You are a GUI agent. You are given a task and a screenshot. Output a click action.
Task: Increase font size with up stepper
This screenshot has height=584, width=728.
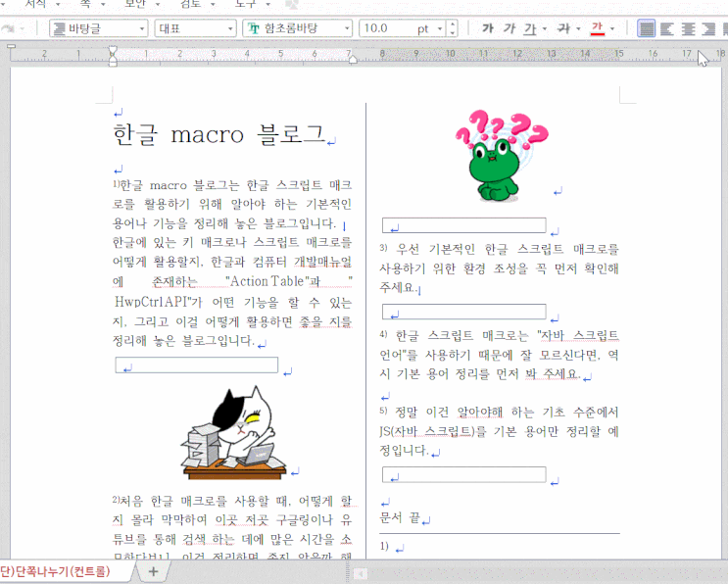click(453, 24)
